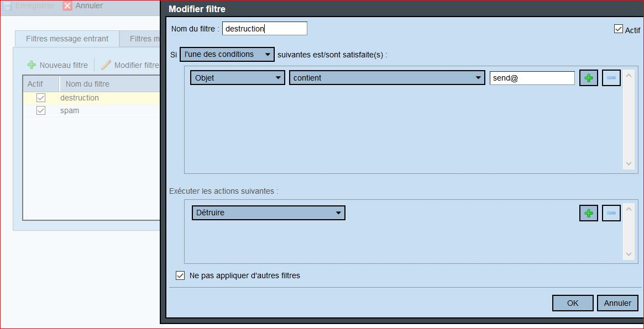Remove the send@ condition row
Screen dimensions: 644x329
tap(611, 78)
